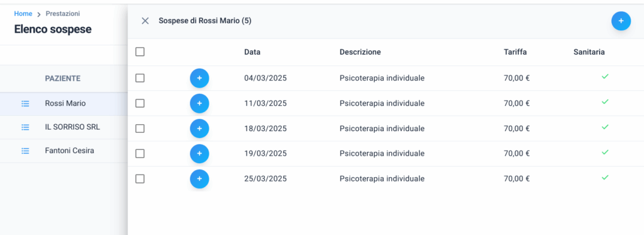Check the box for the 18/03/2025 session
This screenshot has width=644, height=235.
[140, 129]
